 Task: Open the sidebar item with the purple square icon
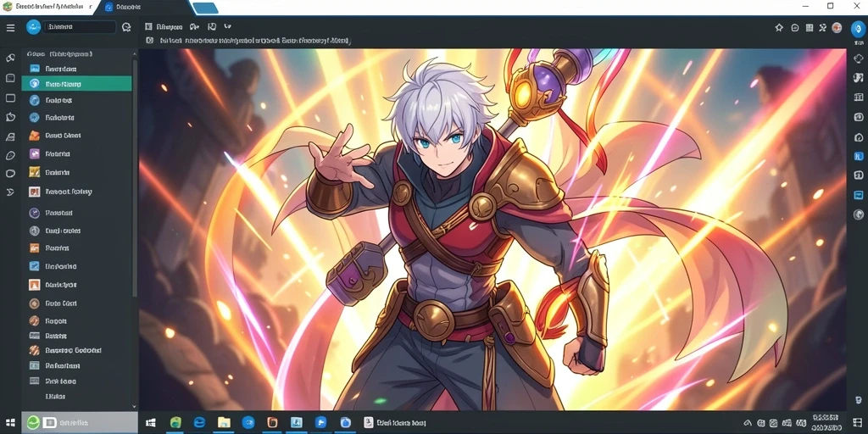[34, 154]
